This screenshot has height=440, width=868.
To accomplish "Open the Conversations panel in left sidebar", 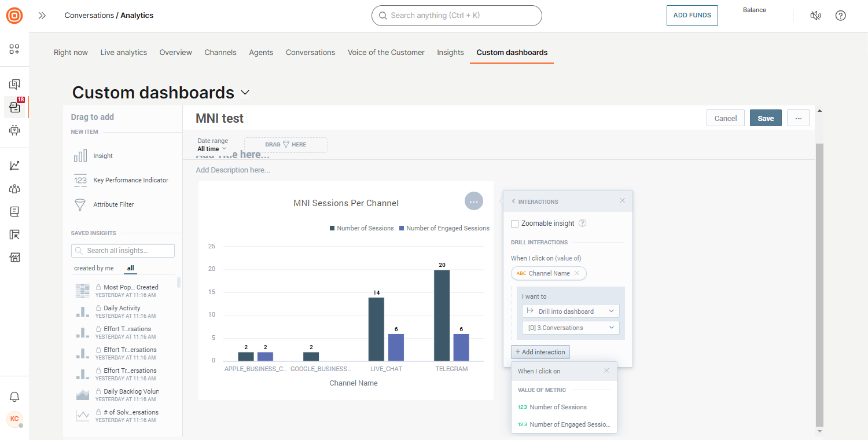I will point(14,83).
